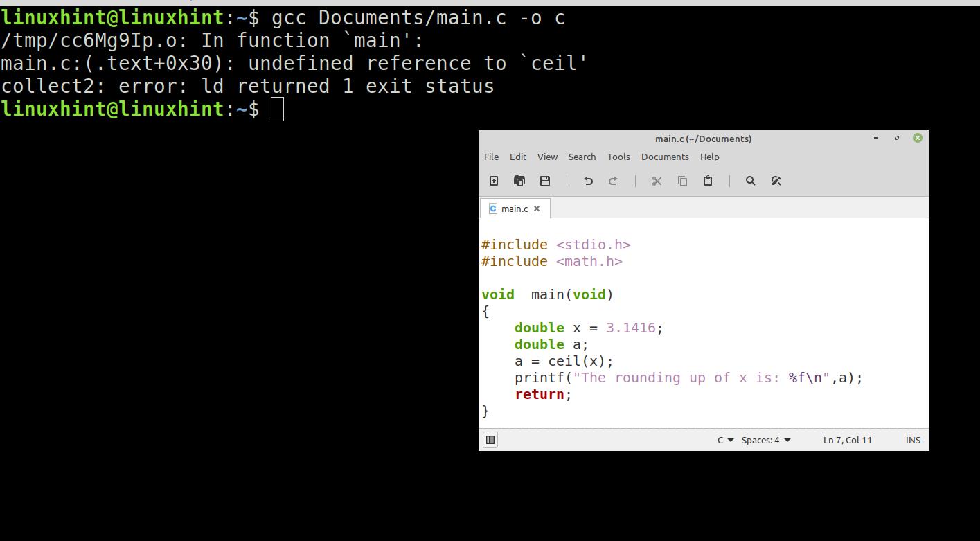Select the main.c document tab
The width and height of the screenshot is (980, 541).
click(x=515, y=209)
